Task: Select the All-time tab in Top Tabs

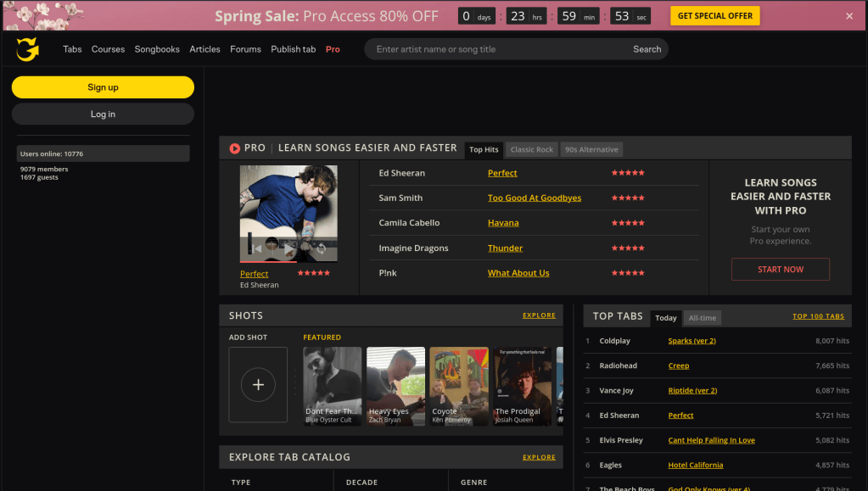Action: tap(702, 318)
